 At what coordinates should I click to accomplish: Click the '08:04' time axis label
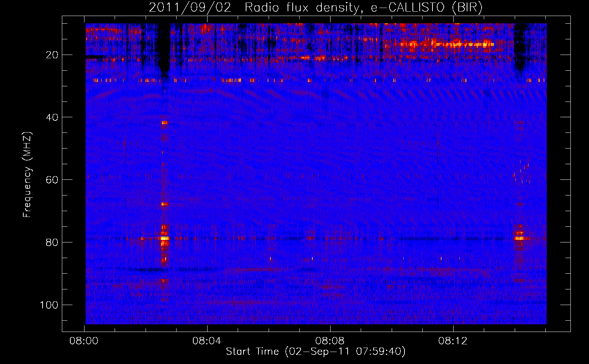tap(207, 341)
